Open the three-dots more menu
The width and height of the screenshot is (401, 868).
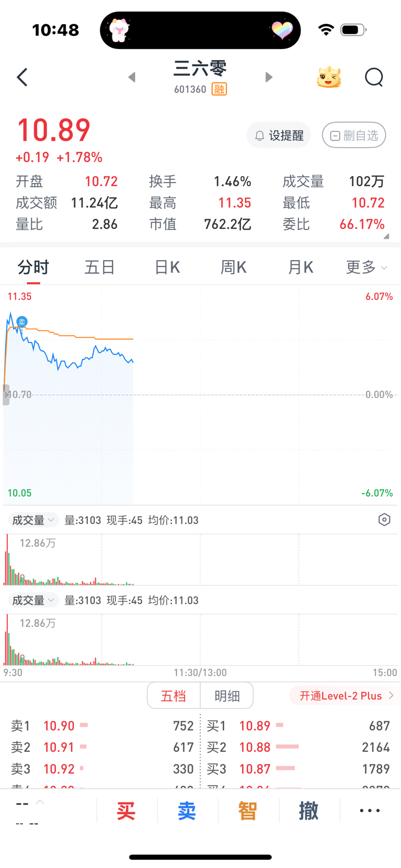coord(370,811)
